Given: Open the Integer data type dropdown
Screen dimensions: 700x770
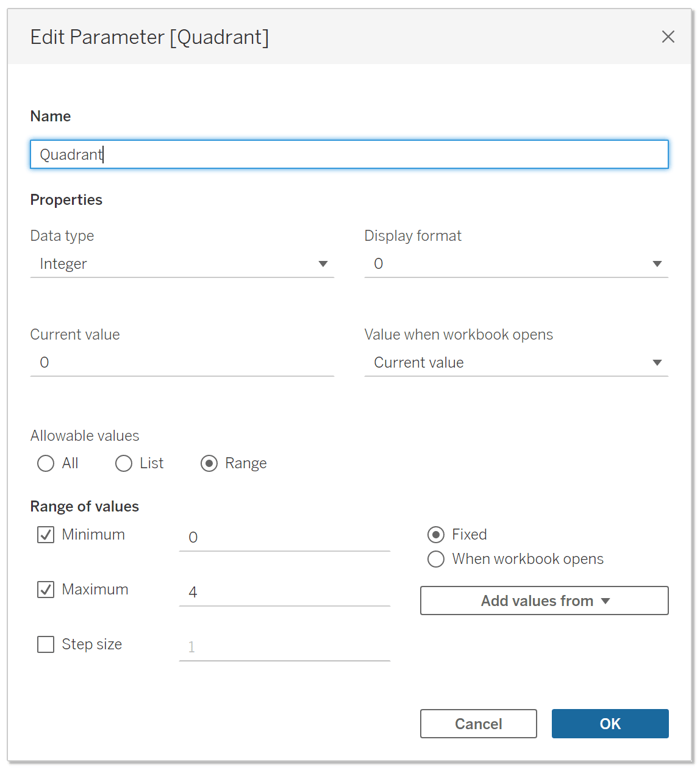Looking at the screenshot, I should click(182, 264).
